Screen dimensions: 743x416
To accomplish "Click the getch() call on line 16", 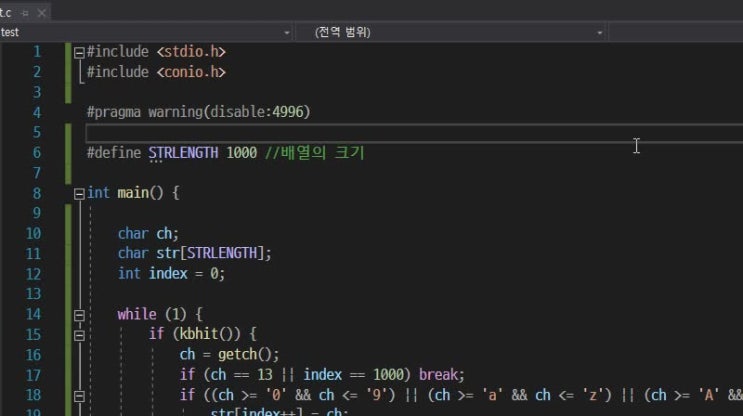I will click(x=245, y=354).
